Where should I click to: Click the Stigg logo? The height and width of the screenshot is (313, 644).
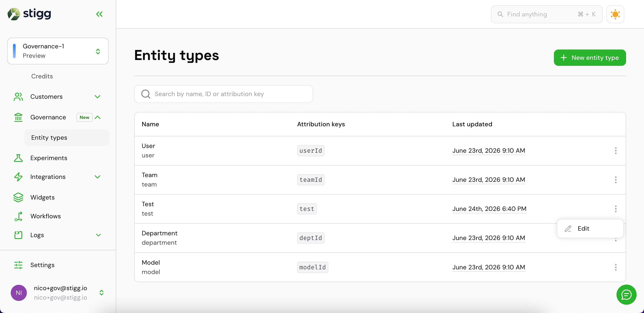(x=29, y=14)
